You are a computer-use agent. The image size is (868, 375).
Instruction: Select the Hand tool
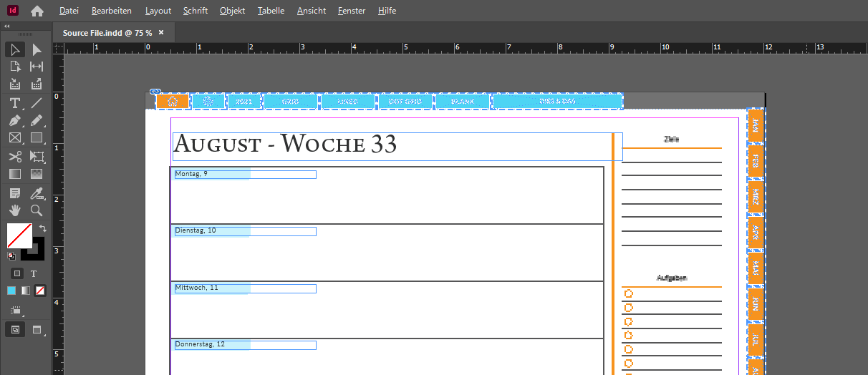pos(14,210)
